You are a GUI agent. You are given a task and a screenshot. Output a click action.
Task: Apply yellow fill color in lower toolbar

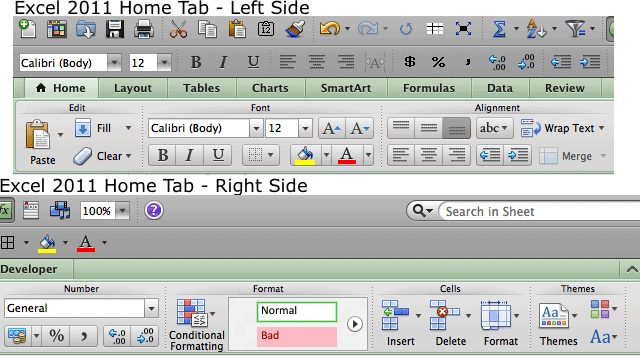click(47, 243)
